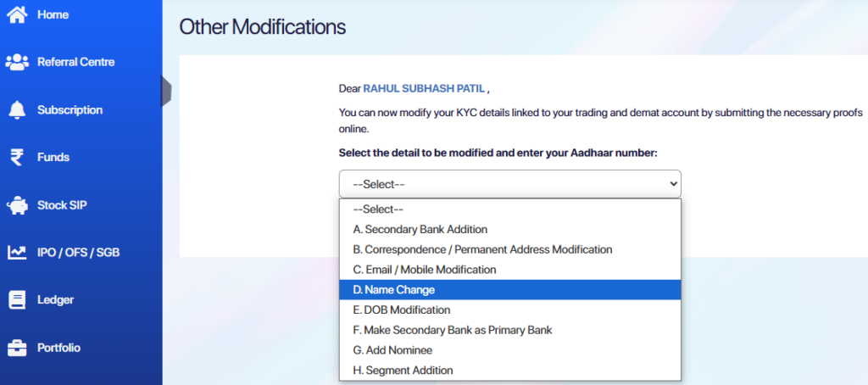Choose the --Select-- placeholder option in list
This screenshot has width=868, height=385.
pos(378,209)
